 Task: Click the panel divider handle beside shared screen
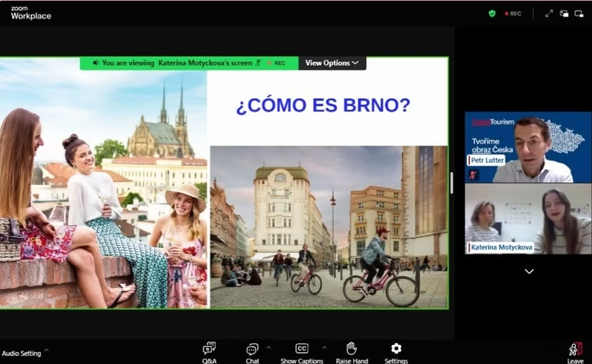click(x=451, y=183)
